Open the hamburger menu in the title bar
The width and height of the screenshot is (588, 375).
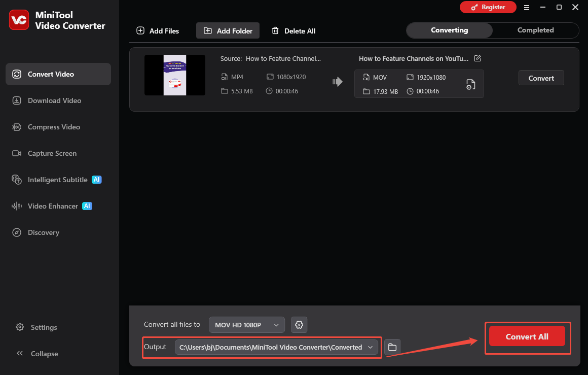pyautogui.click(x=527, y=8)
